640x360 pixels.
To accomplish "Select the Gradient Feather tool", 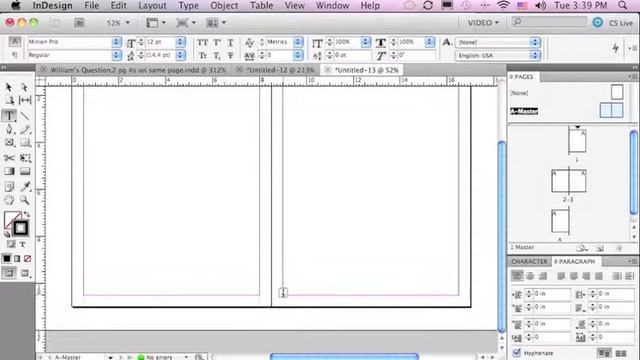I will tap(25, 171).
